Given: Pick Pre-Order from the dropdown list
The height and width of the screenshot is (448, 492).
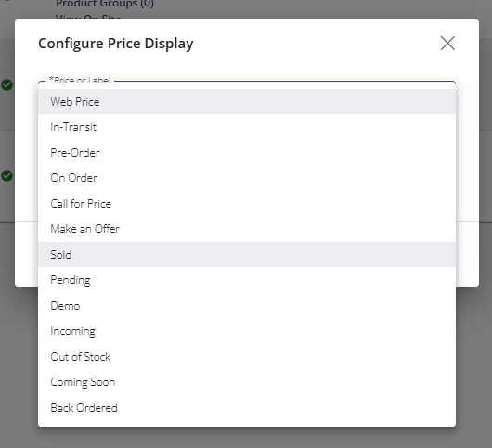Looking at the screenshot, I should coord(247,153).
